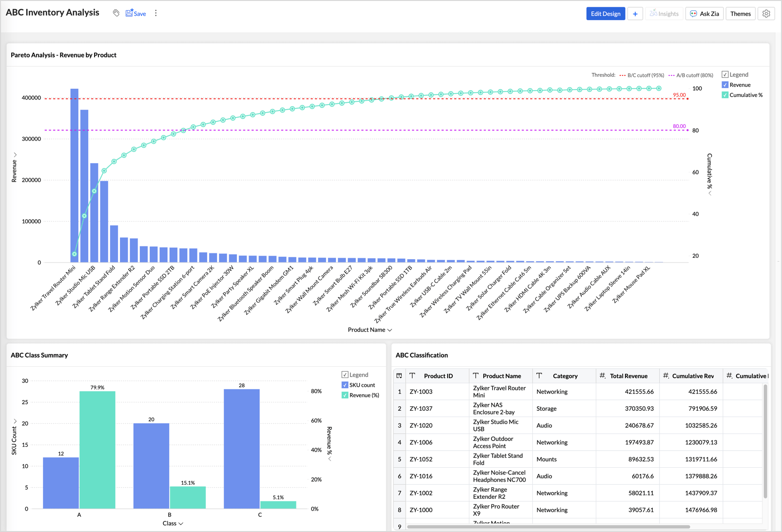The image size is (782, 532).
Task: Open Ask Zia assistant
Action: point(704,14)
